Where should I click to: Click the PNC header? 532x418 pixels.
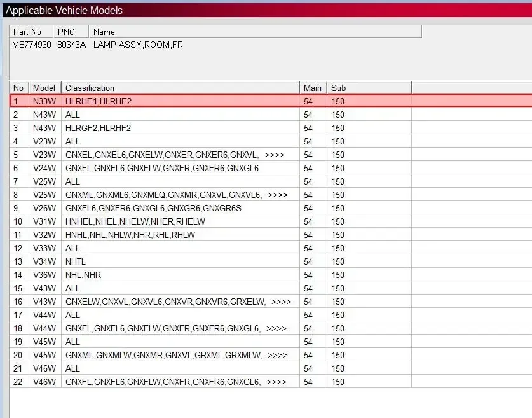[71, 32]
